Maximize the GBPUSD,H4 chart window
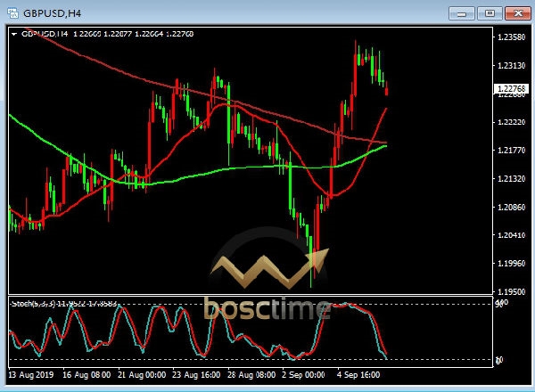Screen dimensions: 535x392 tap(489, 12)
